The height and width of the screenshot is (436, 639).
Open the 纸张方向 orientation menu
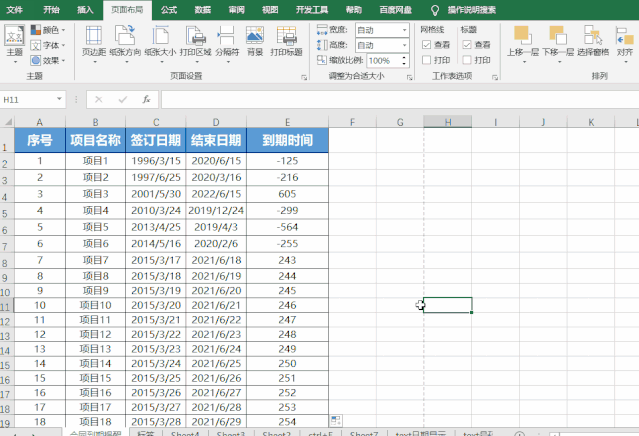[x=125, y=44]
